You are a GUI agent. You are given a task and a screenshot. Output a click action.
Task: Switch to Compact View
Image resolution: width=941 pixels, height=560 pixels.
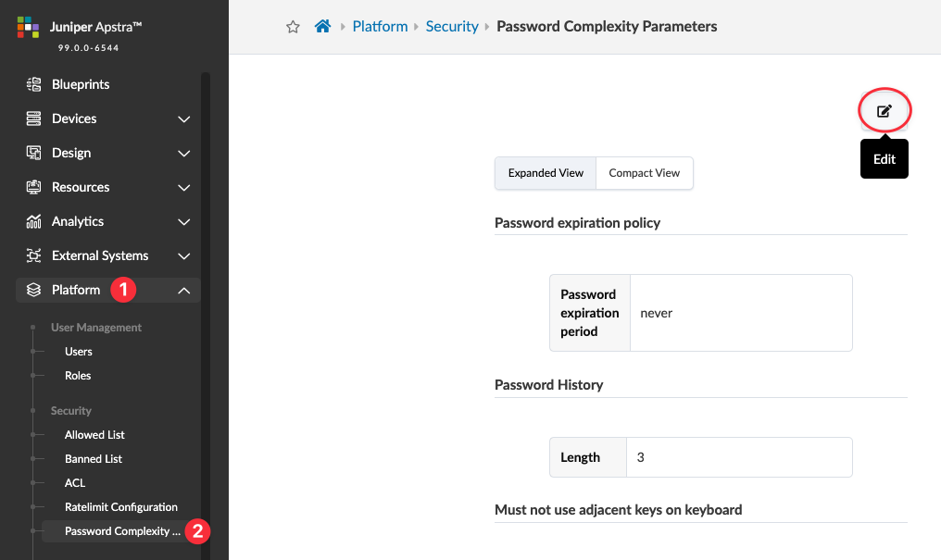[x=645, y=173]
